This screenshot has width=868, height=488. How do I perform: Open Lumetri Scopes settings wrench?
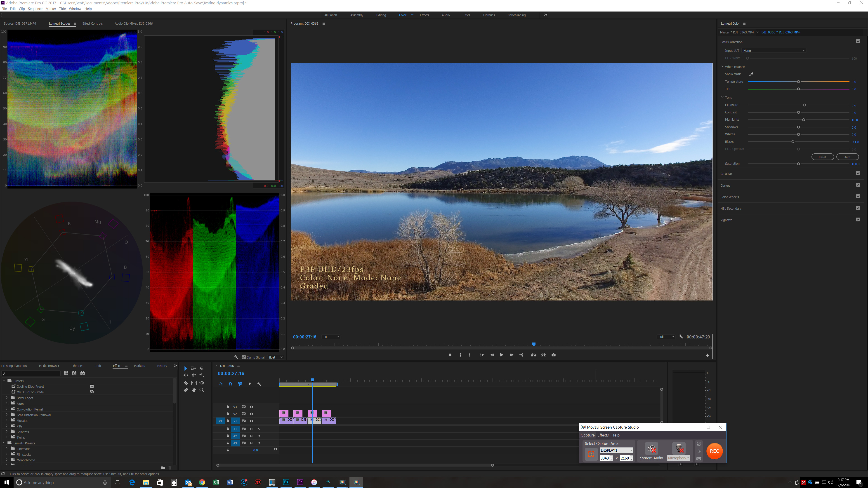(236, 357)
